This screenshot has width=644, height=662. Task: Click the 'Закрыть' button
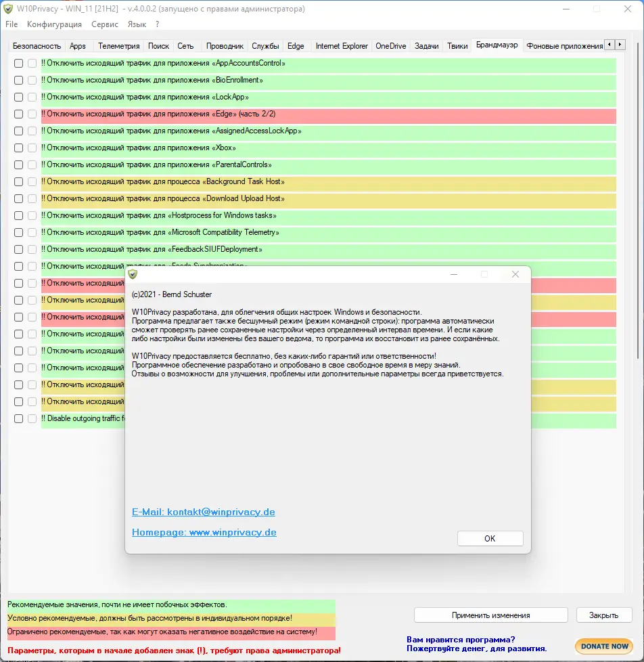coord(604,615)
